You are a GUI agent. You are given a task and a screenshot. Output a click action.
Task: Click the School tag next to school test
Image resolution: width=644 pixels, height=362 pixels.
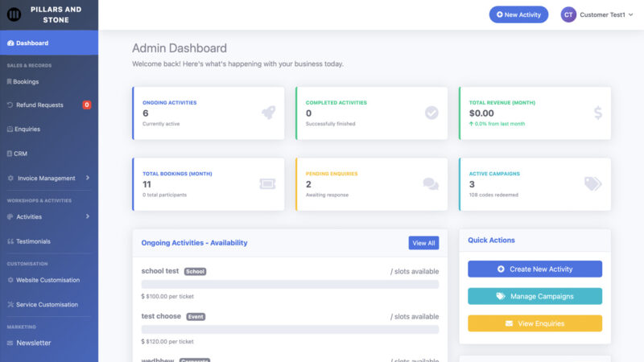pyautogui.click(x=196, y=272)
